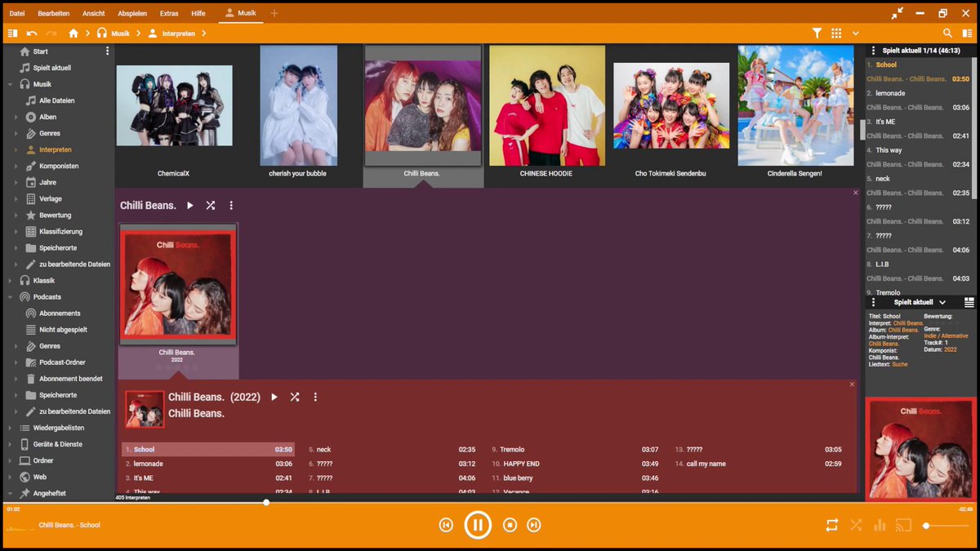
Task: Expand the Geräte & Dienste node
Action: click(x=10, y=444)
